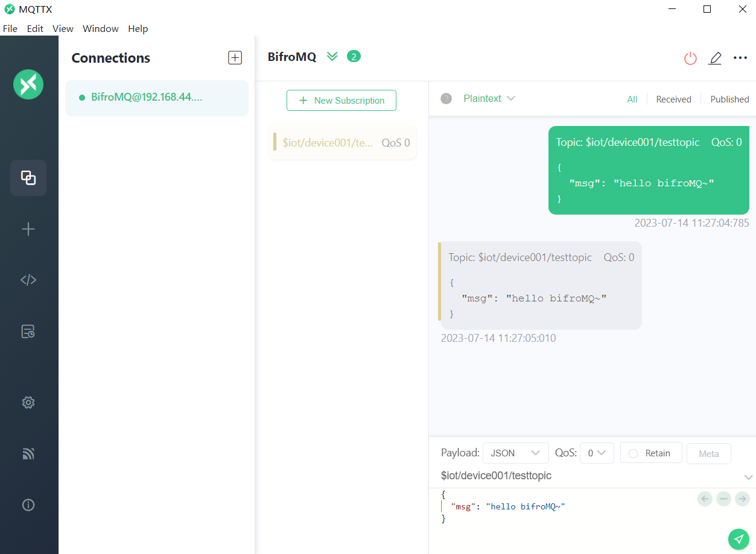Select the $iot/device001/te... subscription item

(x=342, y=143)
